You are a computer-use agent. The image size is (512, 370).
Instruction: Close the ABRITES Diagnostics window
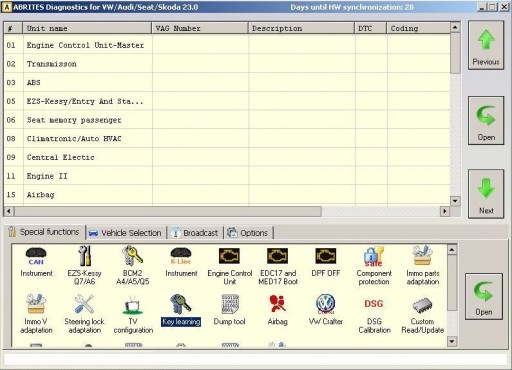tap(504, 7)
